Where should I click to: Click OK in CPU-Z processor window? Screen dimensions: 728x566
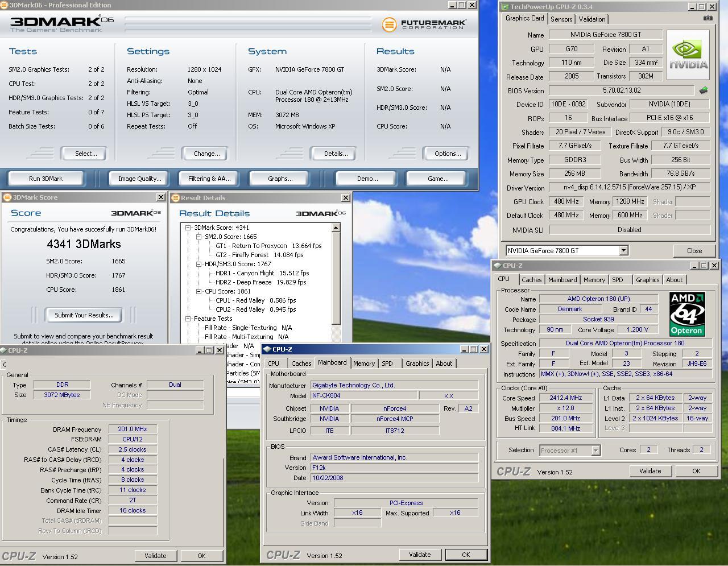(x=696, y=471)
